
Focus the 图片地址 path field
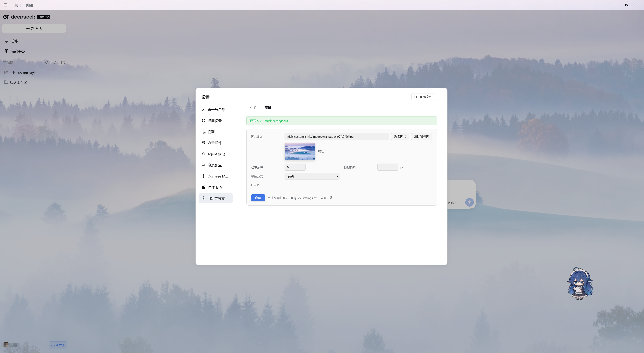coord(336,137)
